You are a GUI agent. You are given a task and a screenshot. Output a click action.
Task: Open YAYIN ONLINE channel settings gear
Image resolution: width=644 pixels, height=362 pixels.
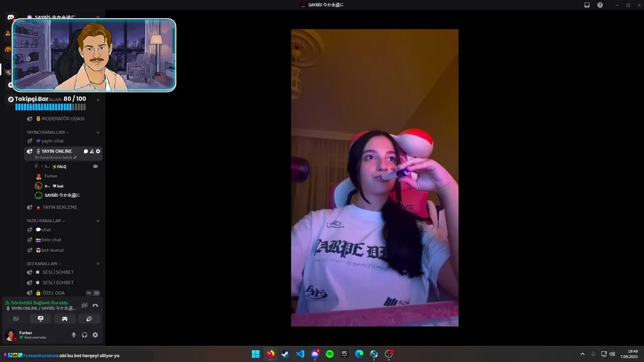(98, 151)
